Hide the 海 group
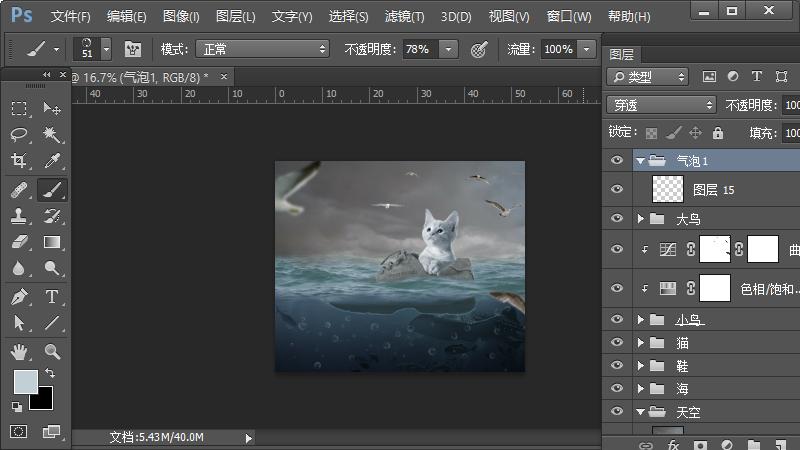Screen dimensions: 800x450 pyautogui.click(x=617, y=388)
